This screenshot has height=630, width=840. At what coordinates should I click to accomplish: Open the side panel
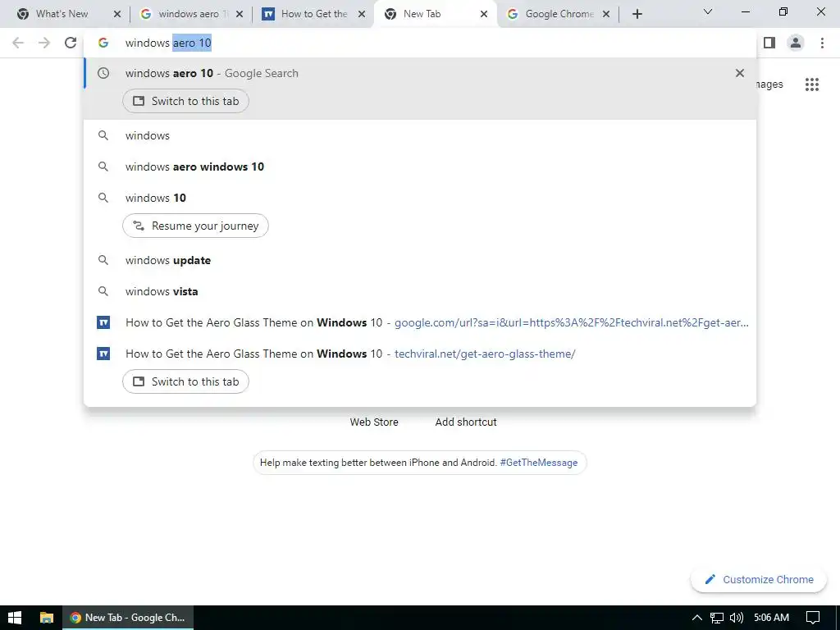[x=769, y=43]
